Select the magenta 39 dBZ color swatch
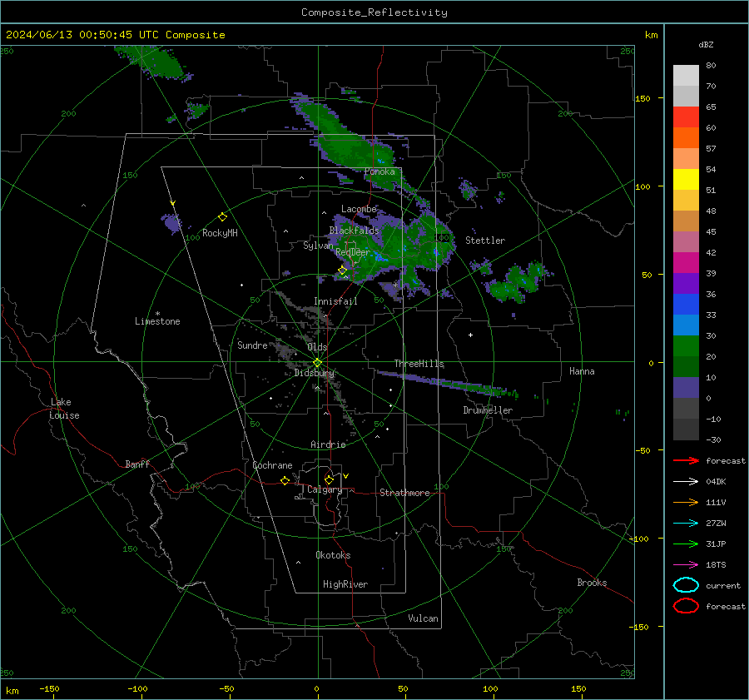 (x=686, y=263)
